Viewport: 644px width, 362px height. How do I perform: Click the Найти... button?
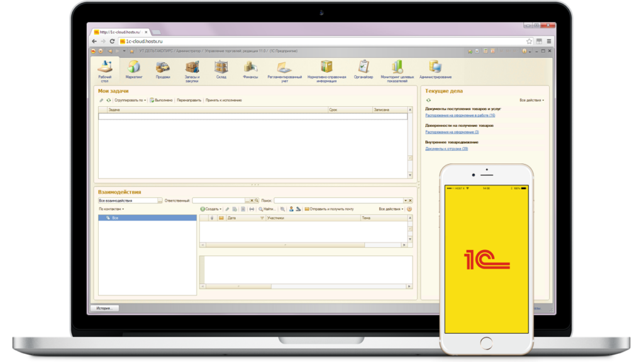pos(267,209)
